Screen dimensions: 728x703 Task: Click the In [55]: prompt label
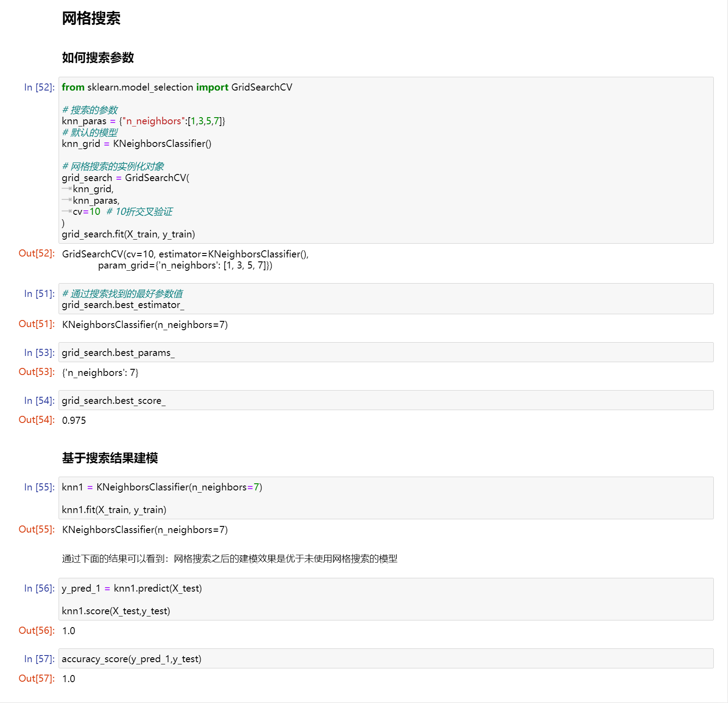pyautogui.click(x=39, y=487)
